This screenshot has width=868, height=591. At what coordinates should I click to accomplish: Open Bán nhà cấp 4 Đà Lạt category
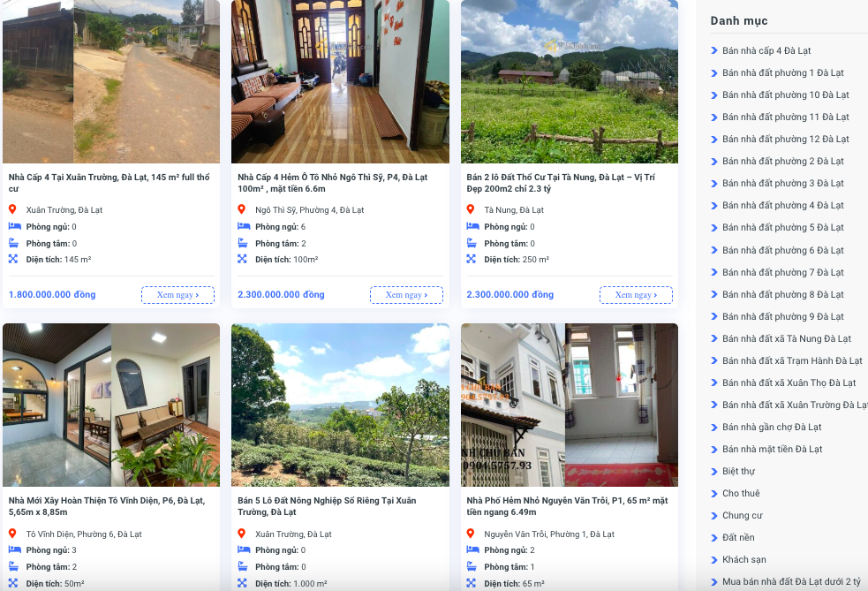coord(766,50)
